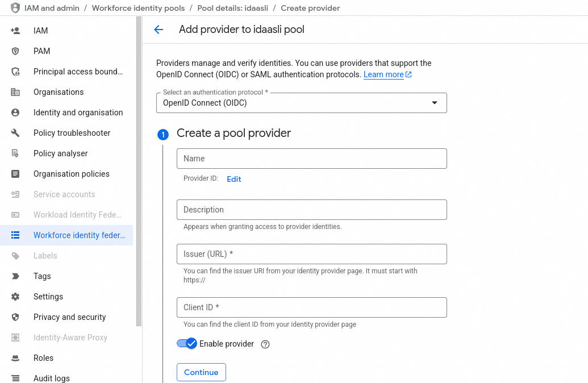Click the Roles hat icon

tap(15, 358)
